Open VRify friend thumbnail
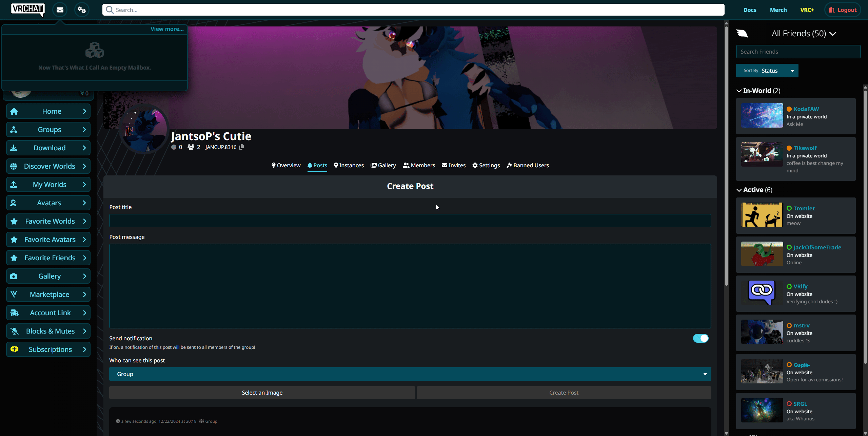This screenshot has height=436, width=868. click(x=762, y=293)
